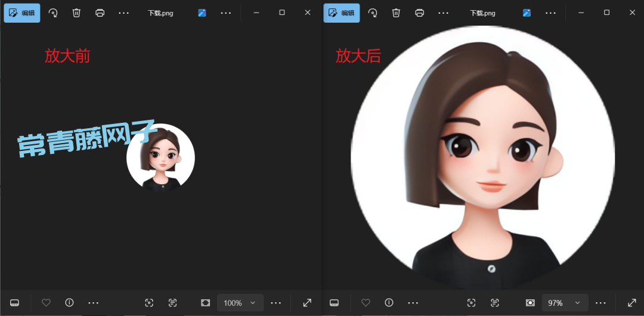Start visual search in left window
This screenshot has height=316, width=644.
click(149, 303)
